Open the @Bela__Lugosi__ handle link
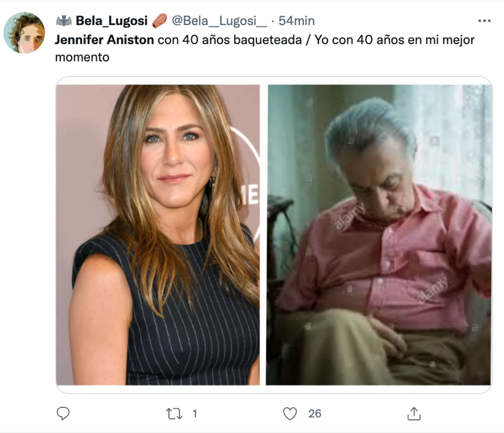 [x=219, y=21]
